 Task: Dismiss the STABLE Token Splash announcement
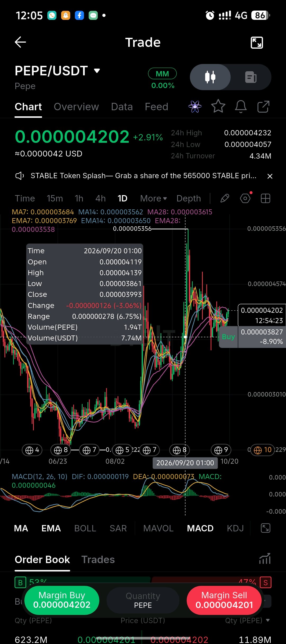[270, 176]
